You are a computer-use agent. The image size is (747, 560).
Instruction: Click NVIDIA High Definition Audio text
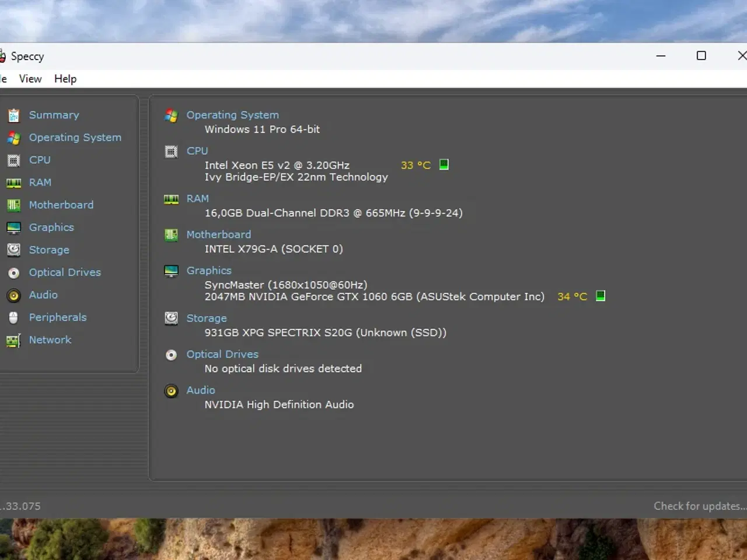[279, 405]
